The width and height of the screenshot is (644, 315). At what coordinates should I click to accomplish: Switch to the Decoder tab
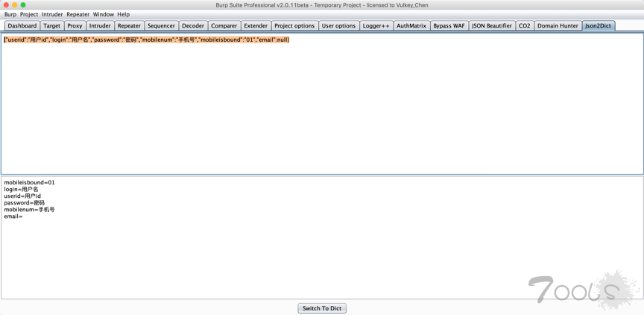193,25
